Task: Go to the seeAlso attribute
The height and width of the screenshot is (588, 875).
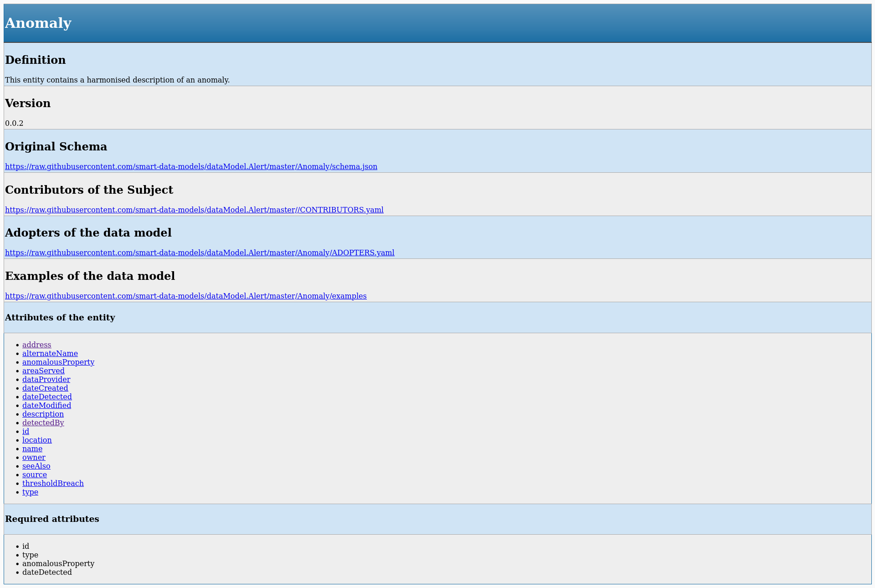Action: tap(36, 466)
